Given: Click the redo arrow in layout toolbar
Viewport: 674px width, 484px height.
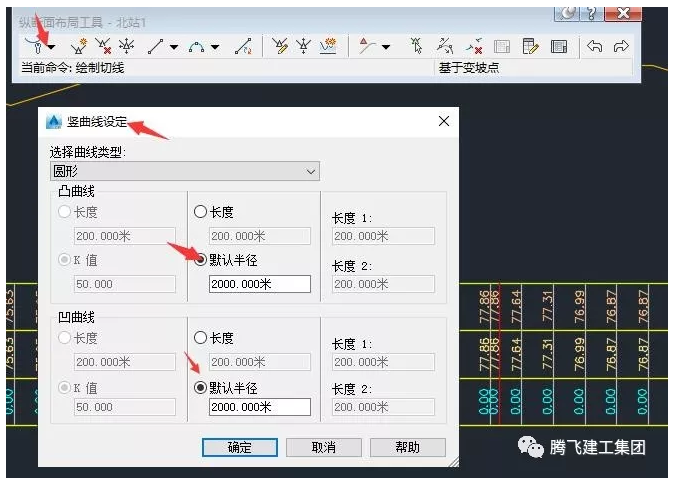Looking at the screenshot, I should coord(621,46).
